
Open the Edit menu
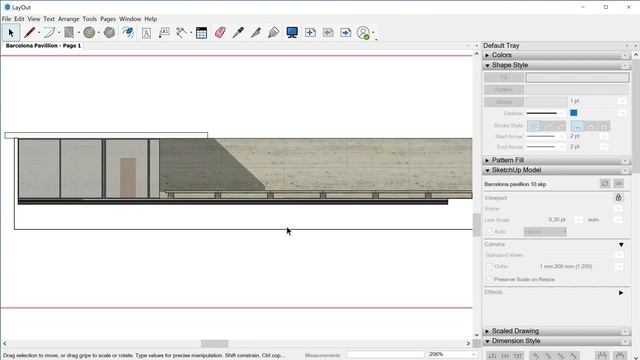point(19,19)
